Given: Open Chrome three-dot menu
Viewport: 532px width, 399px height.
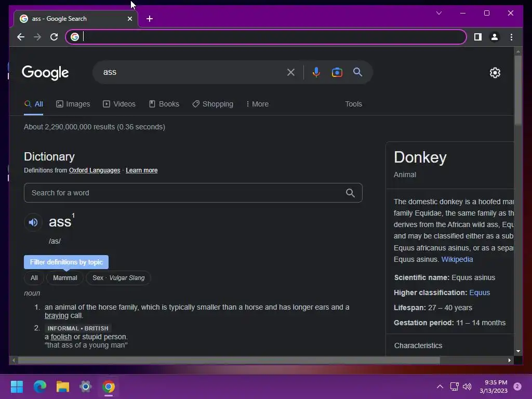Looking at the screenshot, I should [x=511, y=37].
